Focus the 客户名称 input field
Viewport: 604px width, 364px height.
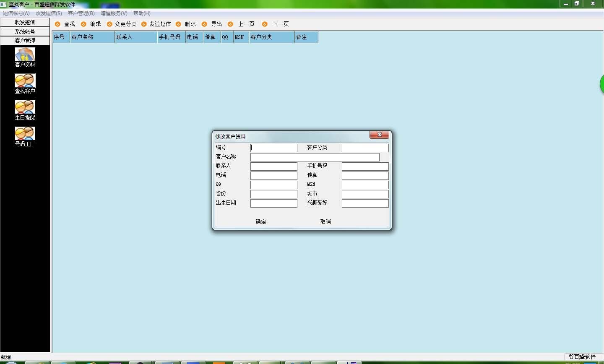[315, 157]
